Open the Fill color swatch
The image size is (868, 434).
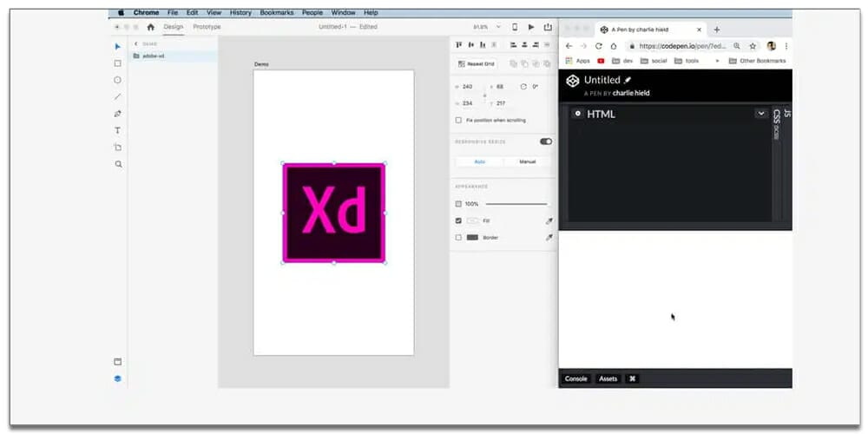coord(472,220)
